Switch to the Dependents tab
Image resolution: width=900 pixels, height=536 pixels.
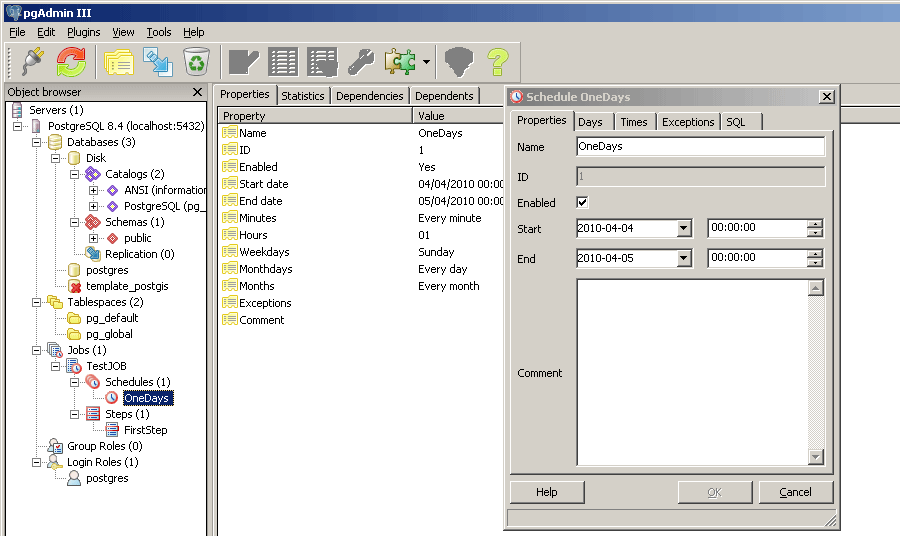[444, 96]
